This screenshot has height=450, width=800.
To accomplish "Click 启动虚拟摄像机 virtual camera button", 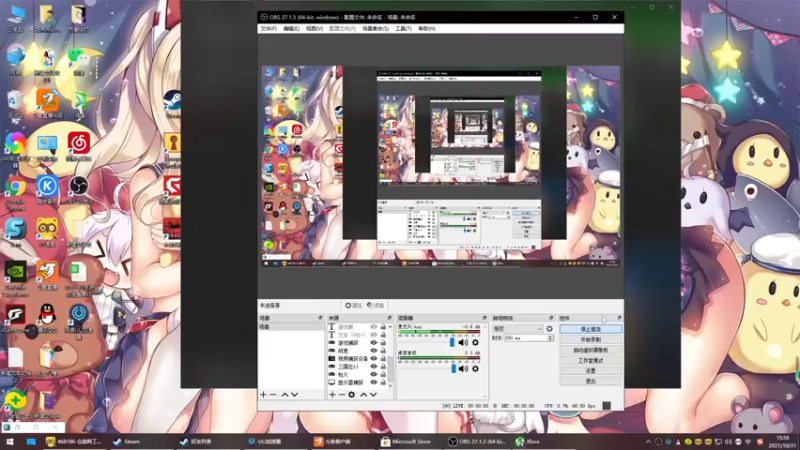I will coord(591,350).
